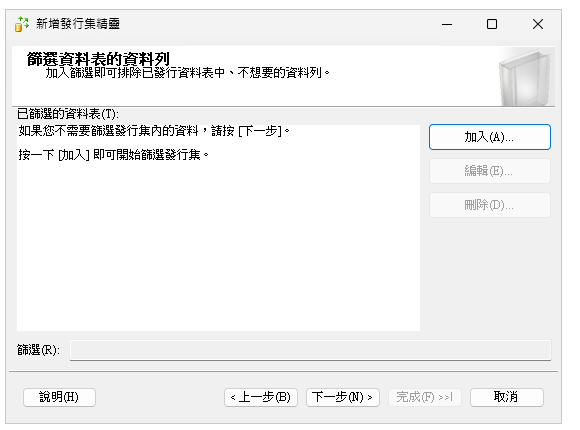
Task: Click inside the 篩選(R) text field
Action: [310, 350]
